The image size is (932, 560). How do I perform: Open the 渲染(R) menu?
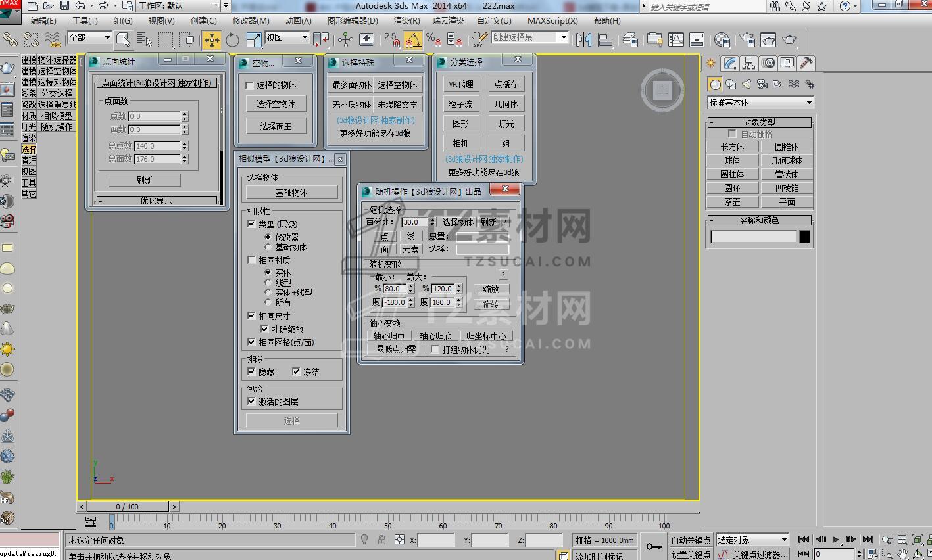click(406, 20)
